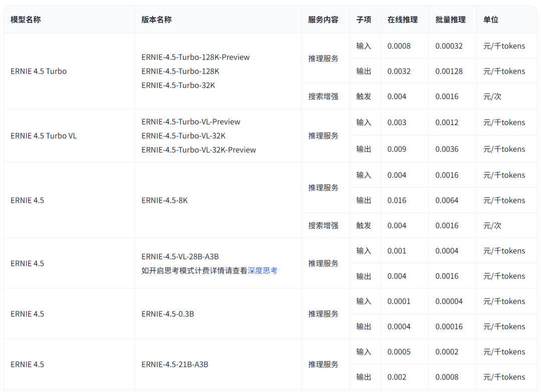Select the 元/次 unit cell in first row
541x392 pixels.
pyautogui.click(x=493, y=96)
